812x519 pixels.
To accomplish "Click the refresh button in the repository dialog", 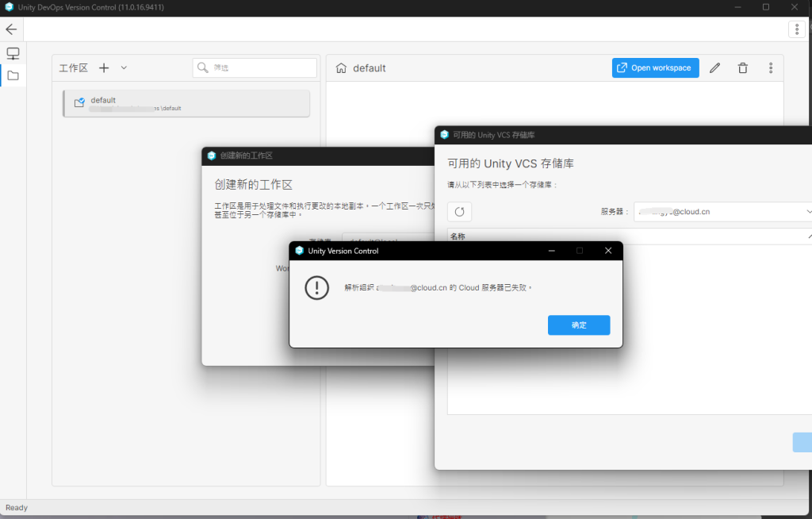I will coord(460,212).
